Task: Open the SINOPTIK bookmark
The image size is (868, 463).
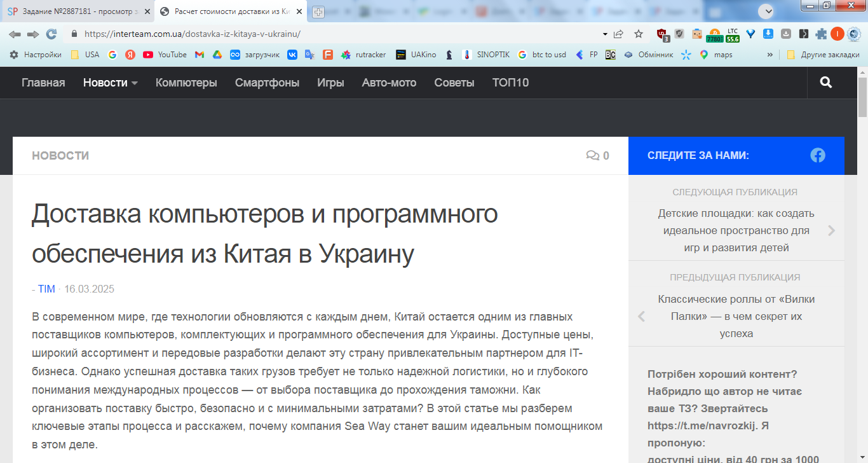Action: pos(486,55)
